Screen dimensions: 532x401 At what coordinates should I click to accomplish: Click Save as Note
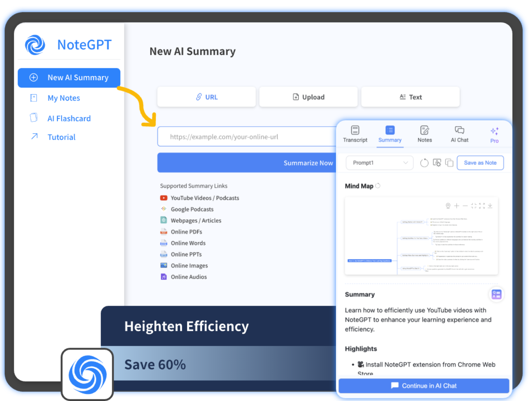pyautogui.click(x=480, y=163)
